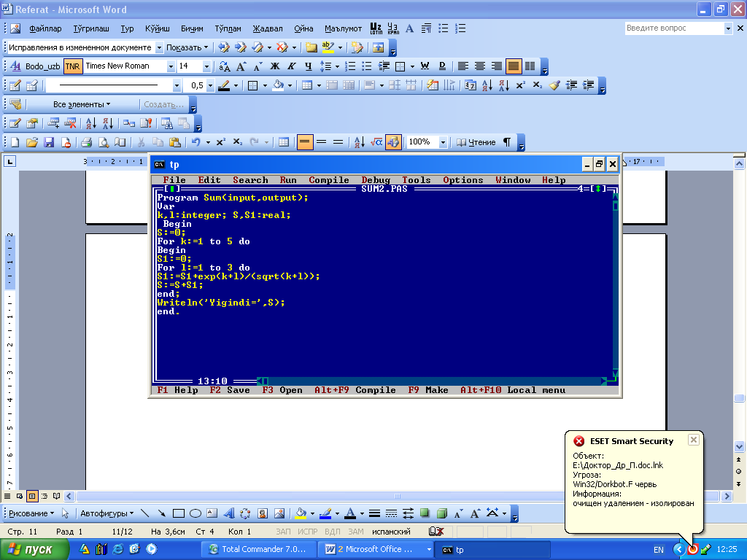Viewport: 747px width, 560px height.
Task: Click the пуск Start button
Action: [35, 549]
